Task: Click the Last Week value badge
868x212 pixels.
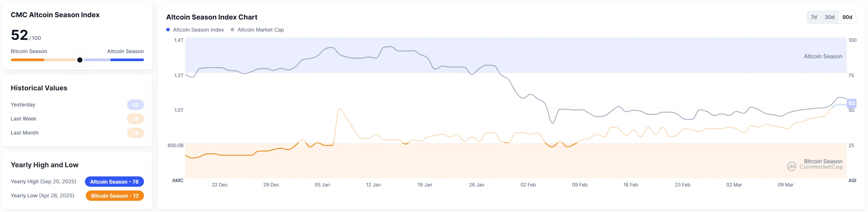Action: click(x=135, y=119)
